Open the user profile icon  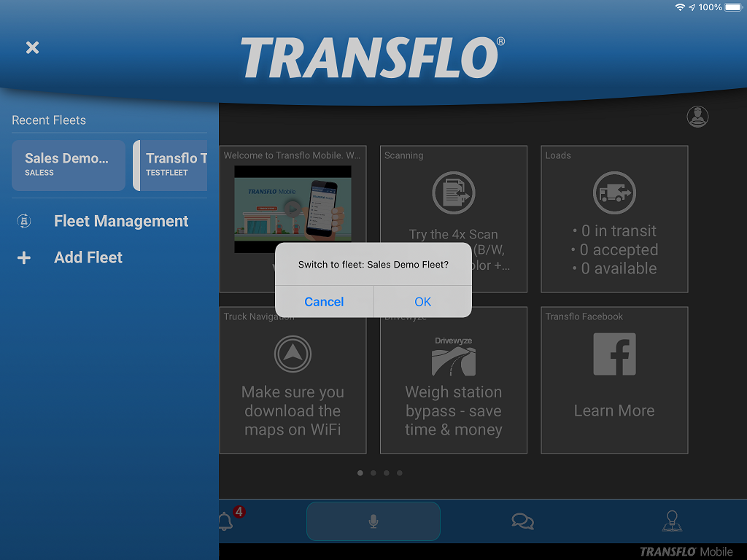697,117
